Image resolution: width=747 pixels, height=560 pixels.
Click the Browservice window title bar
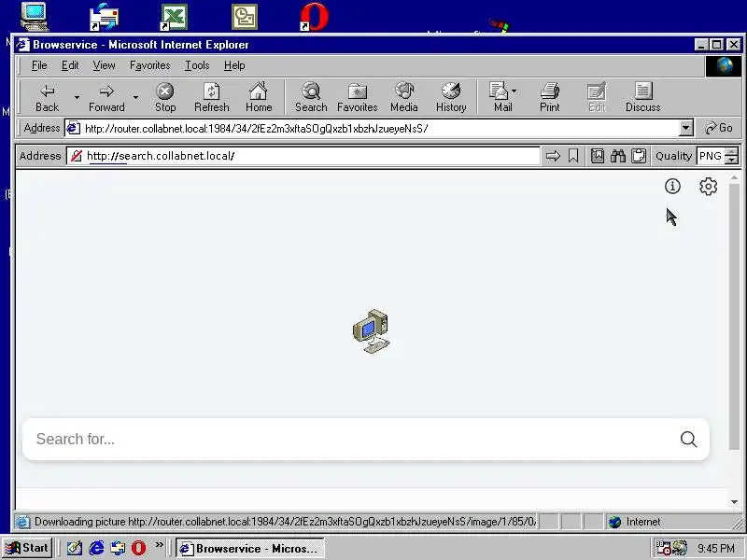click(353, 45)
